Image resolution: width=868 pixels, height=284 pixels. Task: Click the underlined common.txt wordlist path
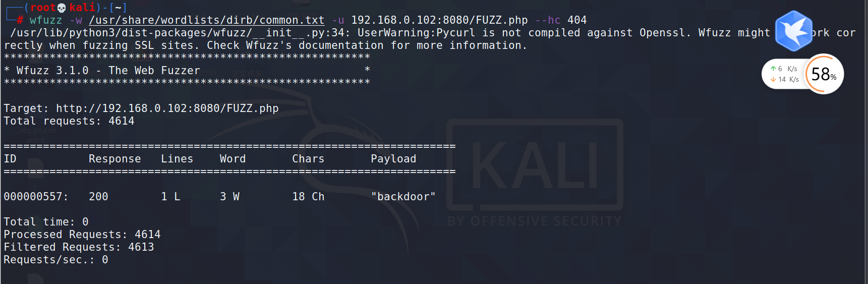(x=207, y=20)
